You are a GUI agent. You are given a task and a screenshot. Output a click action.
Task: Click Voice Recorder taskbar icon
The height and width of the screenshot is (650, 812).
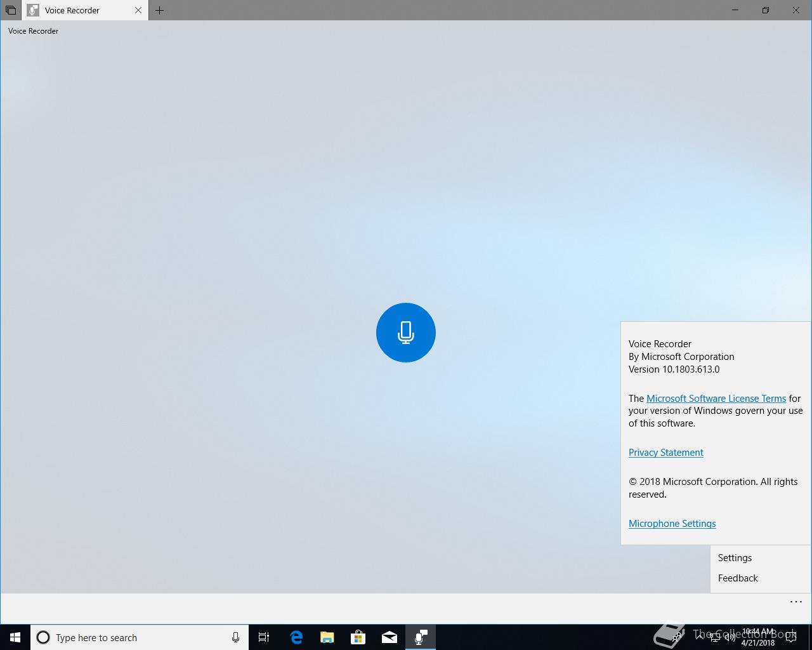(x=421, y=637)
